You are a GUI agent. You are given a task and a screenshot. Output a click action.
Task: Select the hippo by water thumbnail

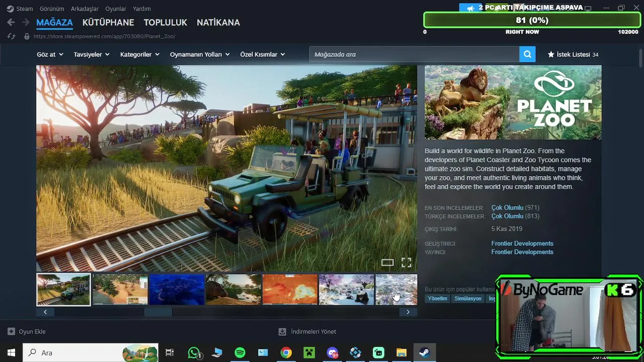(x=233, y=290)
